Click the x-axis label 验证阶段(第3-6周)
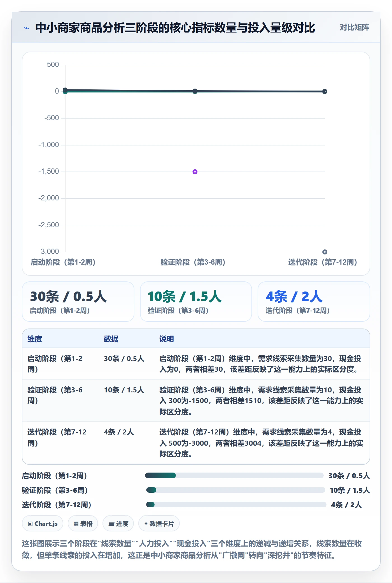 click(x=193, y=262)
